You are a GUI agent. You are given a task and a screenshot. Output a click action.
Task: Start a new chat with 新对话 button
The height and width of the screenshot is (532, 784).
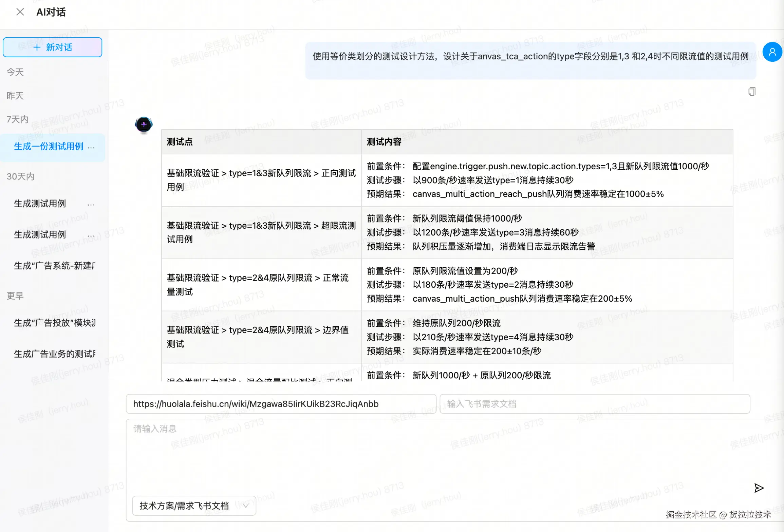pyautogui.click(x=53, y=47)
